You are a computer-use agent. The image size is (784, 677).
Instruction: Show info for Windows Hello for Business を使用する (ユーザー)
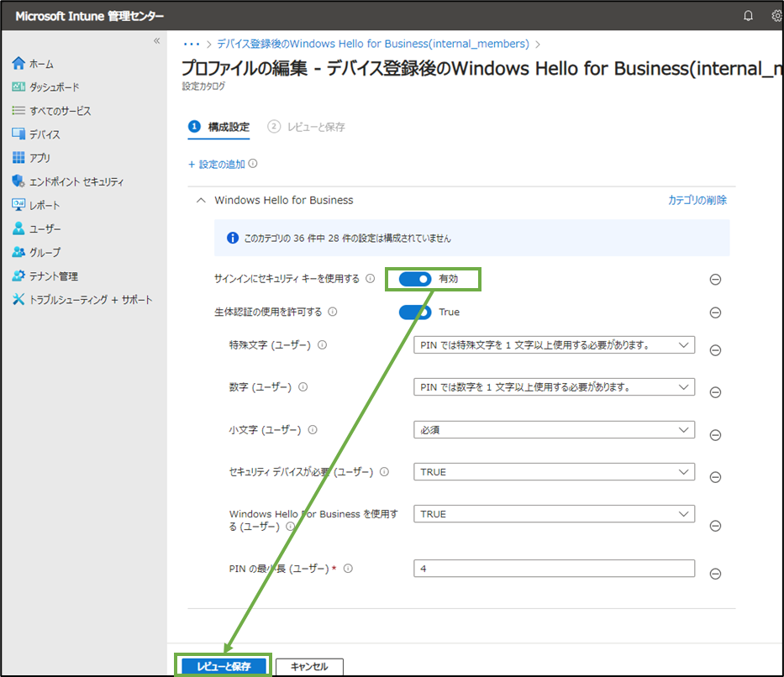click(290, 526)
